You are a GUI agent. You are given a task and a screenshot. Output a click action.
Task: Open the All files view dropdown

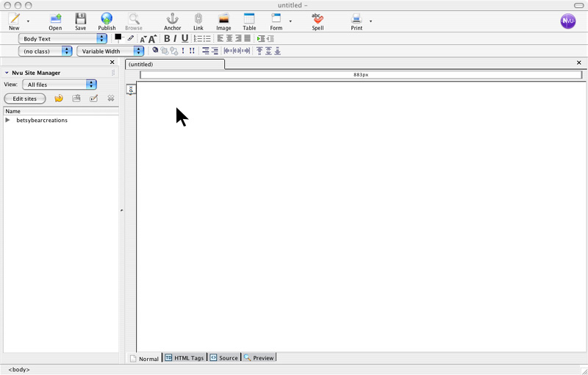[60, 85]
